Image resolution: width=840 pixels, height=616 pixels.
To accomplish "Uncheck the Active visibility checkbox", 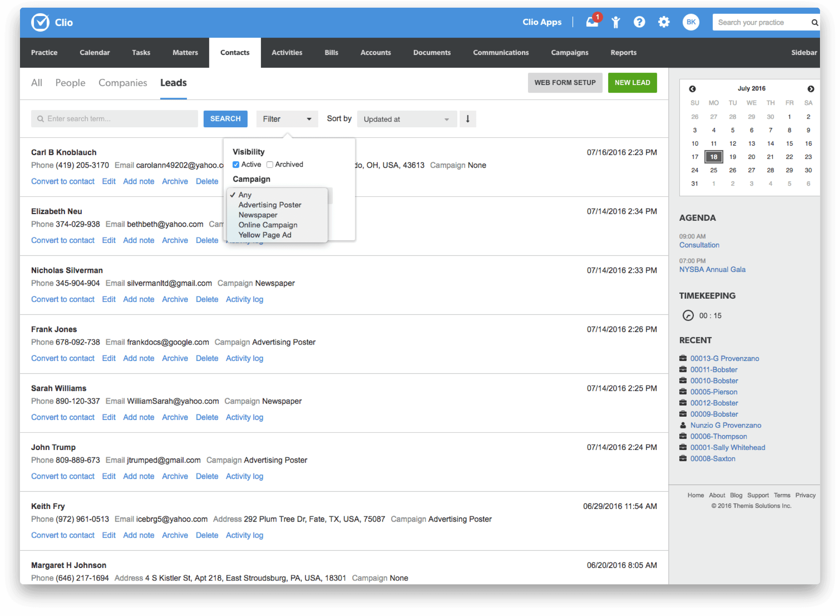I will (x=236, y=164).
